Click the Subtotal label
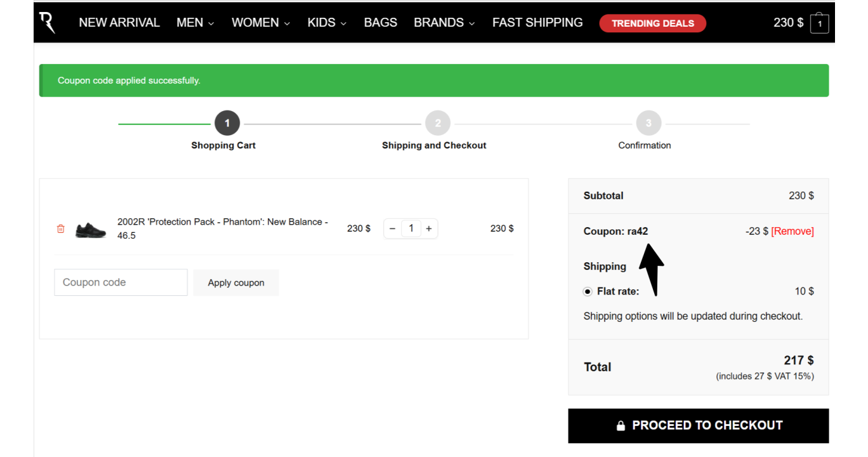The image size is (868, 457). 603,195
